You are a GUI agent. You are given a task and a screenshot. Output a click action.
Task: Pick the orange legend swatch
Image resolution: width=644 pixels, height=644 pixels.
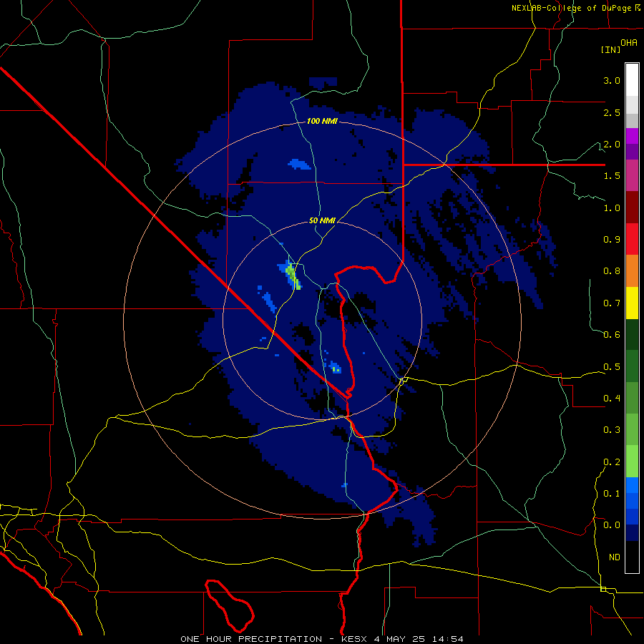click(x=632, y=270)
